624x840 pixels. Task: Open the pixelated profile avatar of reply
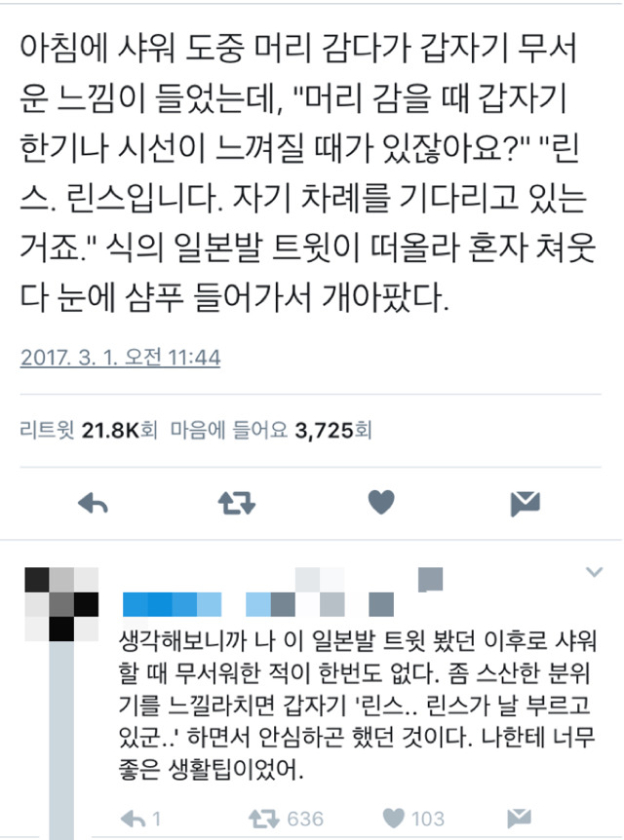[x=61, y=604]
